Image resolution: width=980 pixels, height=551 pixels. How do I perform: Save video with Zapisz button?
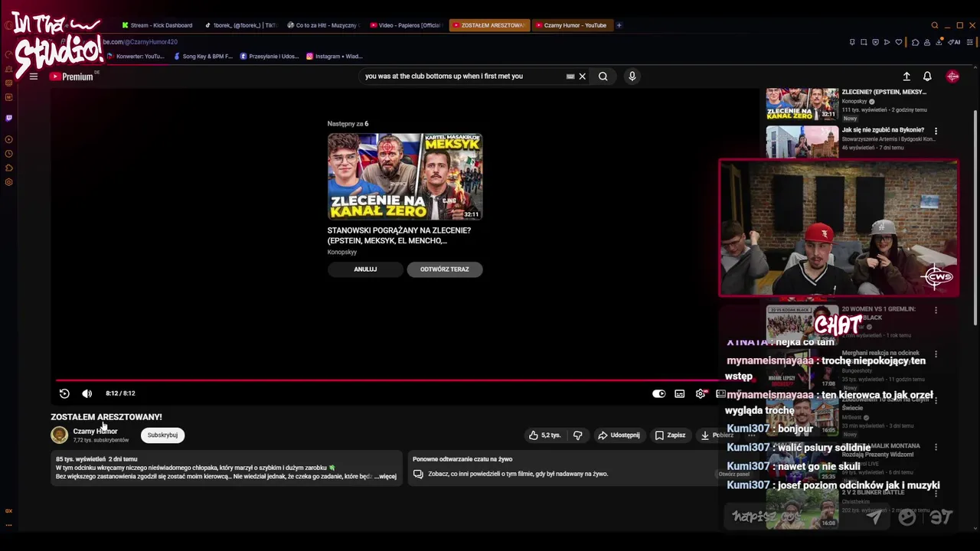pos(670,435)
